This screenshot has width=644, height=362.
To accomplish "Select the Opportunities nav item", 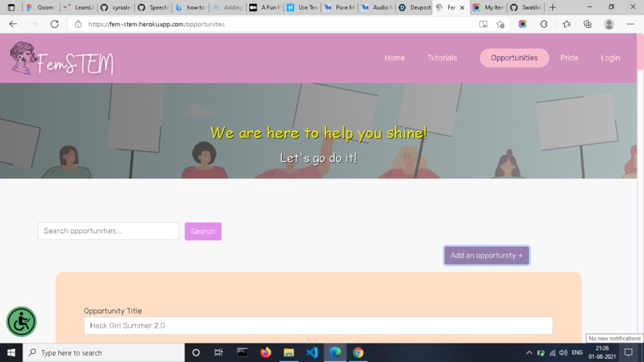I will (x=515, y=58).
